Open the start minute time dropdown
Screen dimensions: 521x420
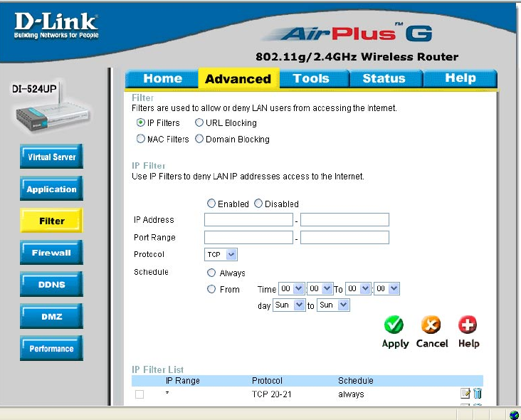pyautogui.click(x=320, y=288)
